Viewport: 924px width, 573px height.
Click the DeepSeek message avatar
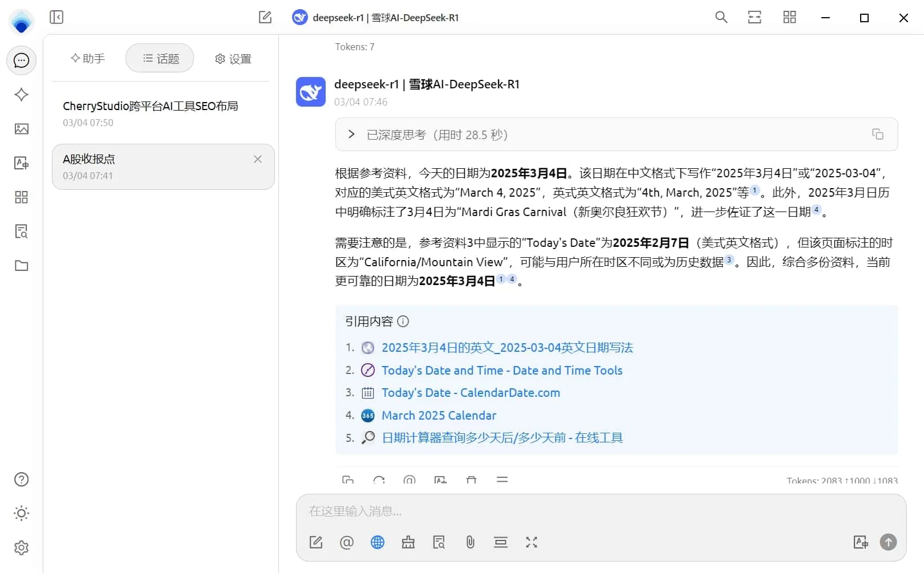[311, 92]
